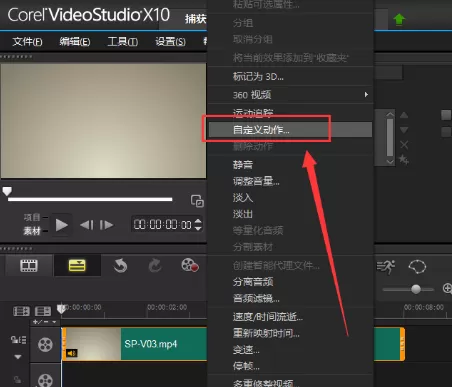Delete filter with the X icon
This screenshot has width=452, height=387.
(x=404, y=145)
